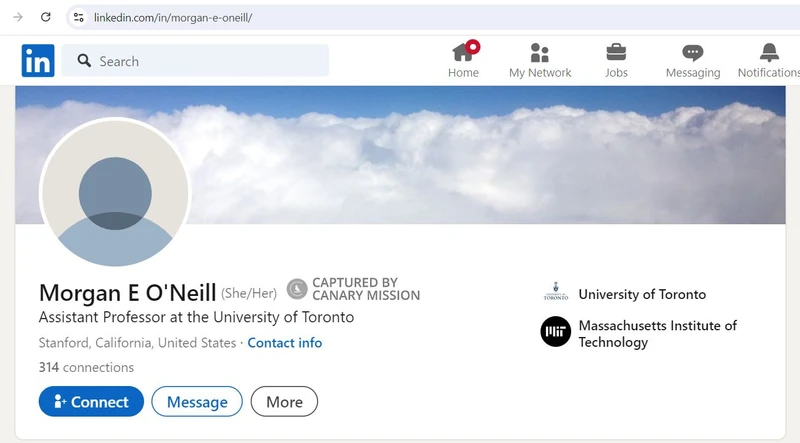Click the Message button
800x443 pixels.
[x=197, y=402]
